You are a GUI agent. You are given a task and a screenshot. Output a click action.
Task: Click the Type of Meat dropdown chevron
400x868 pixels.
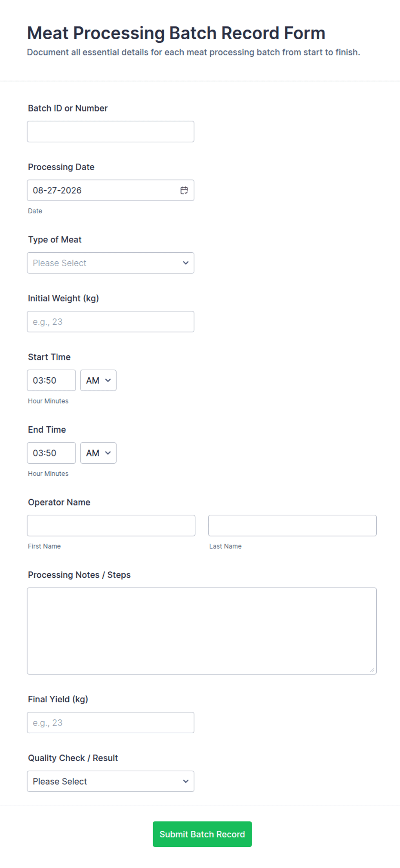(x=186, y=263)
